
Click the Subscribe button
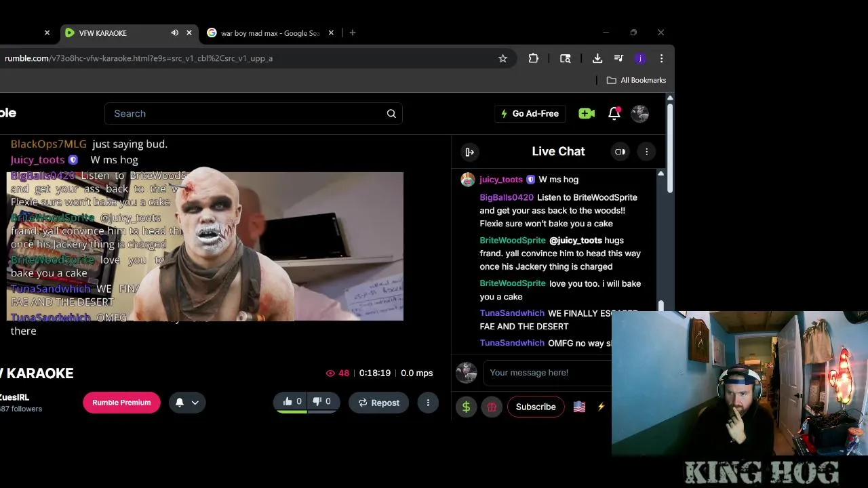click(536, 407)
